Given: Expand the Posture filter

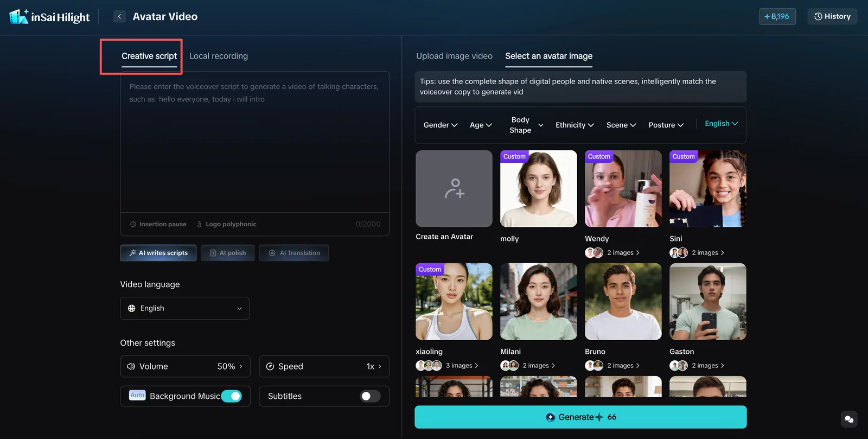Looking at the screenshot, I should click(x=666, y=125).
